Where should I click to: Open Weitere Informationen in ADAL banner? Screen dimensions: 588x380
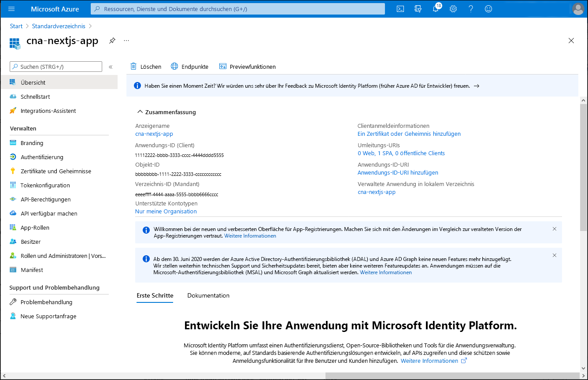(x=386, y=272)
